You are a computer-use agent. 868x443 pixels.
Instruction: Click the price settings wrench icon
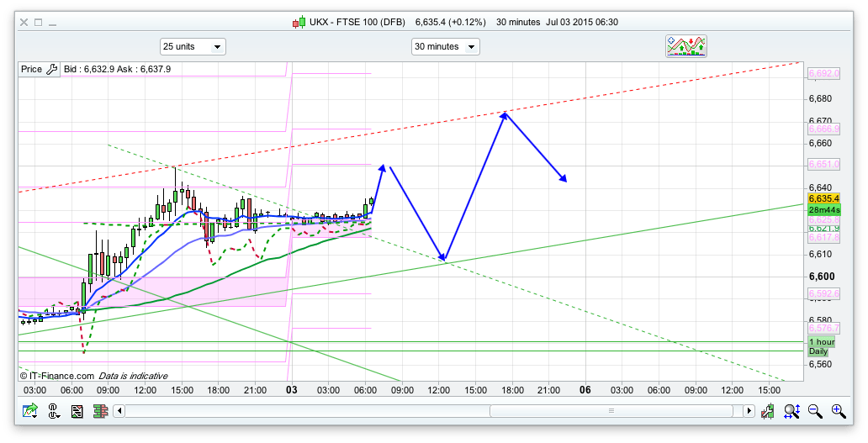tap(51, 69)
